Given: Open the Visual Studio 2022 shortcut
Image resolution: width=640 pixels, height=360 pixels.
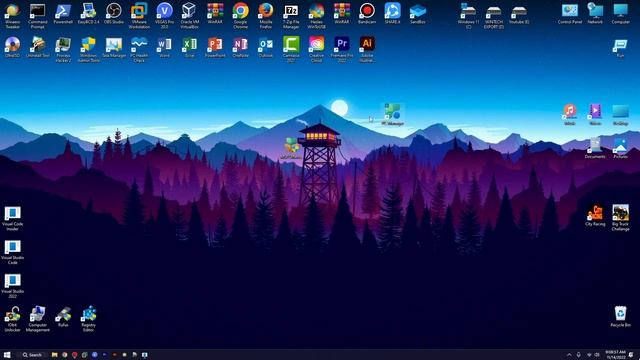Looking at the screenshot, I should [13, 286].
